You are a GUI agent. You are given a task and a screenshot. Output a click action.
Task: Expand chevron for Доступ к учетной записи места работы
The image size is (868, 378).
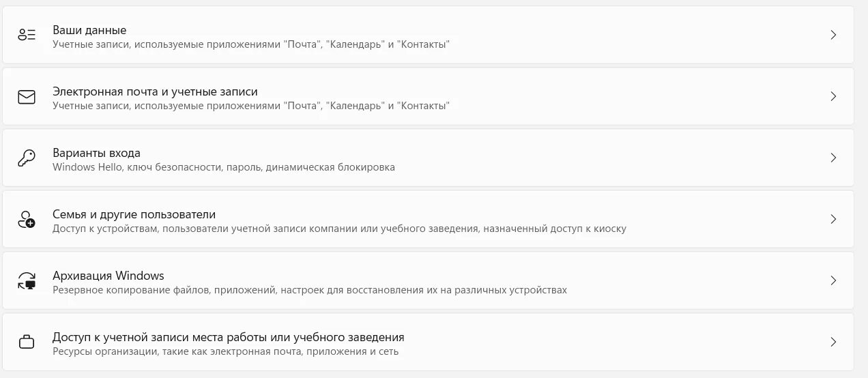pos(833,342)
